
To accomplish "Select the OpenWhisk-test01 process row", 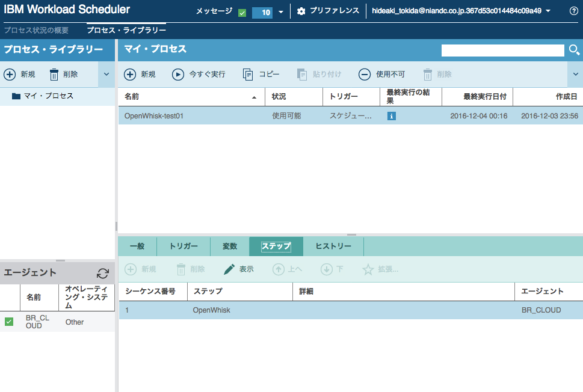I will tap(351, 116).
